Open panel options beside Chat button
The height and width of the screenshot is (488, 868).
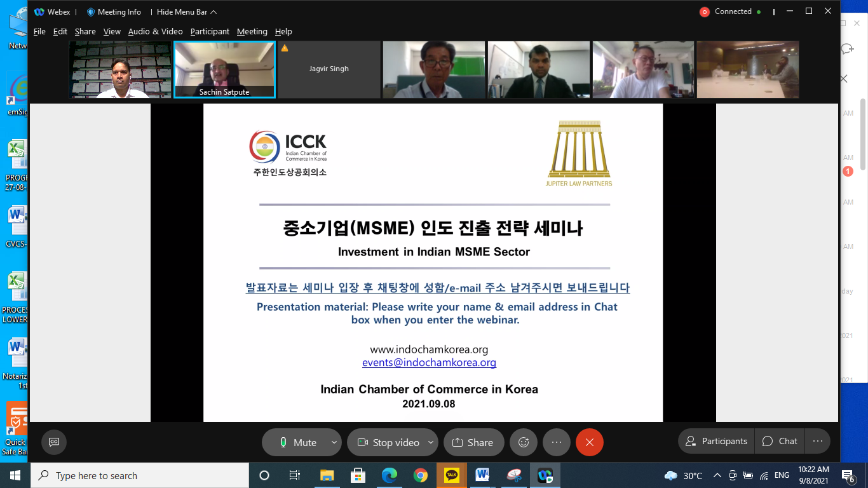tap(818, 441)
